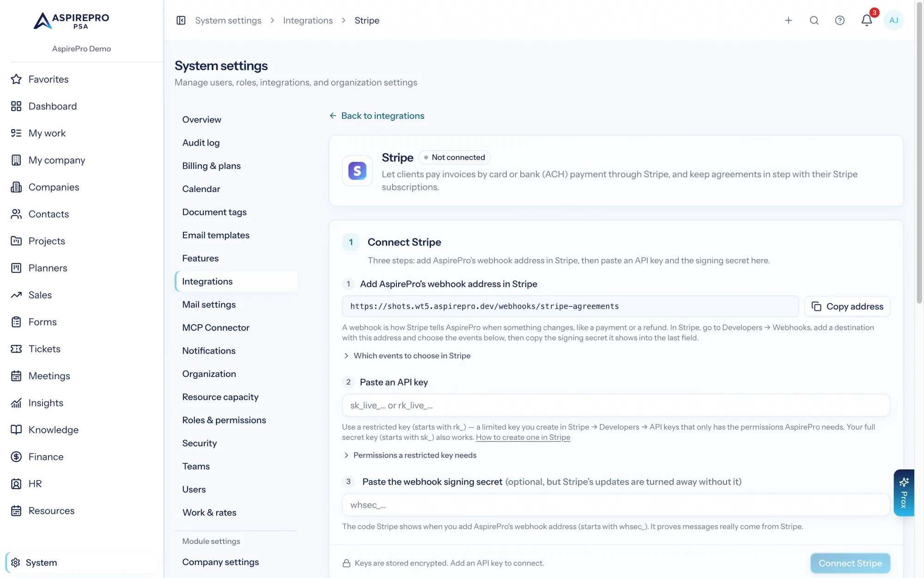Open Finance dollar icon
The width and height of the screenshot is (924, 578).
[x=16, y=457]
